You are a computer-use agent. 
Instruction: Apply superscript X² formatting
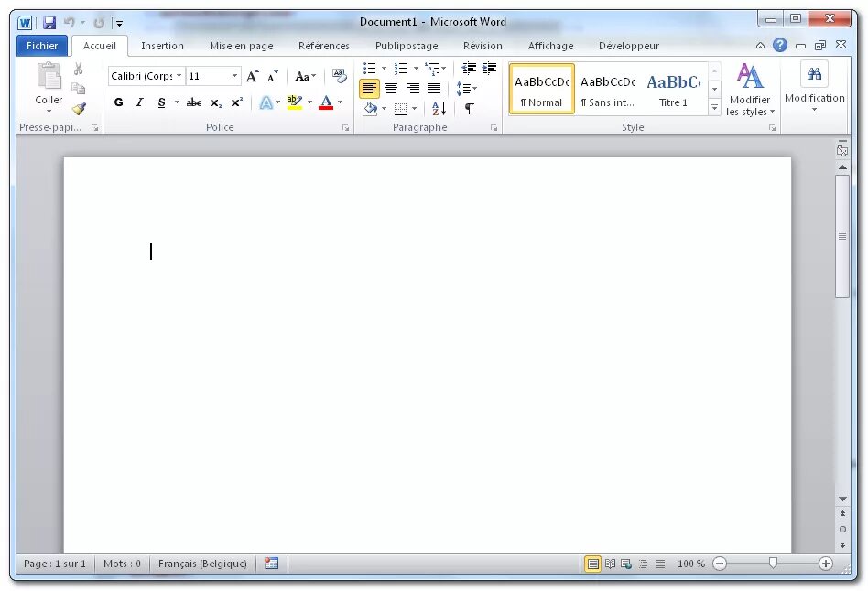237,103
